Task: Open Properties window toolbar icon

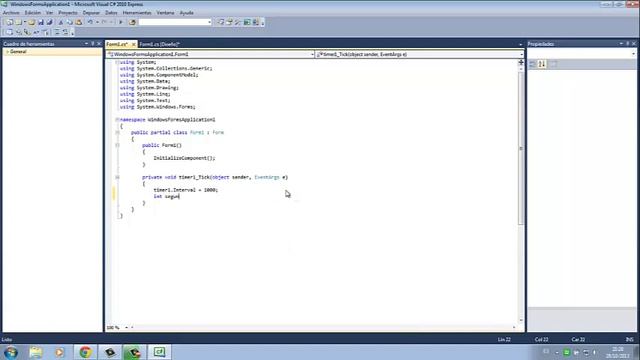Action: pos(229,22)
